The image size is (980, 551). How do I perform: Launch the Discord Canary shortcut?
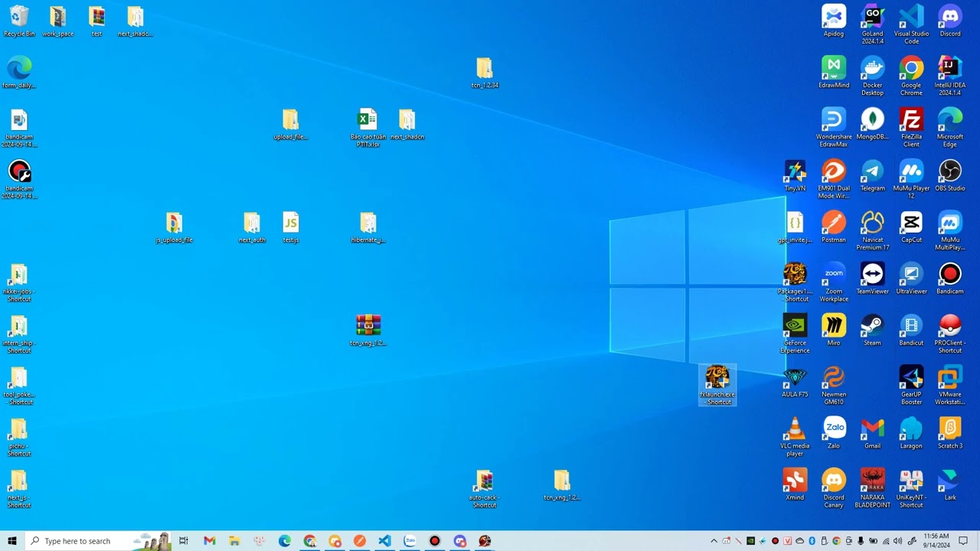834,487
